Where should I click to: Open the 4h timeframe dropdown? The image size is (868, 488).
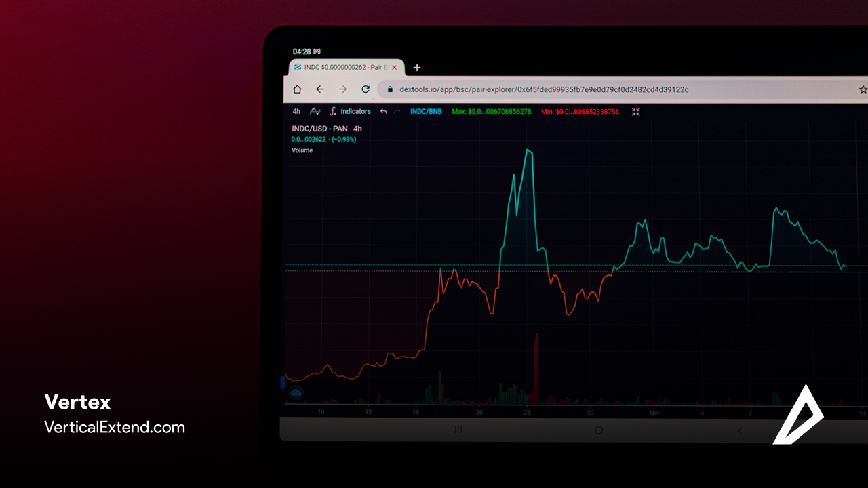coord(296,111)
